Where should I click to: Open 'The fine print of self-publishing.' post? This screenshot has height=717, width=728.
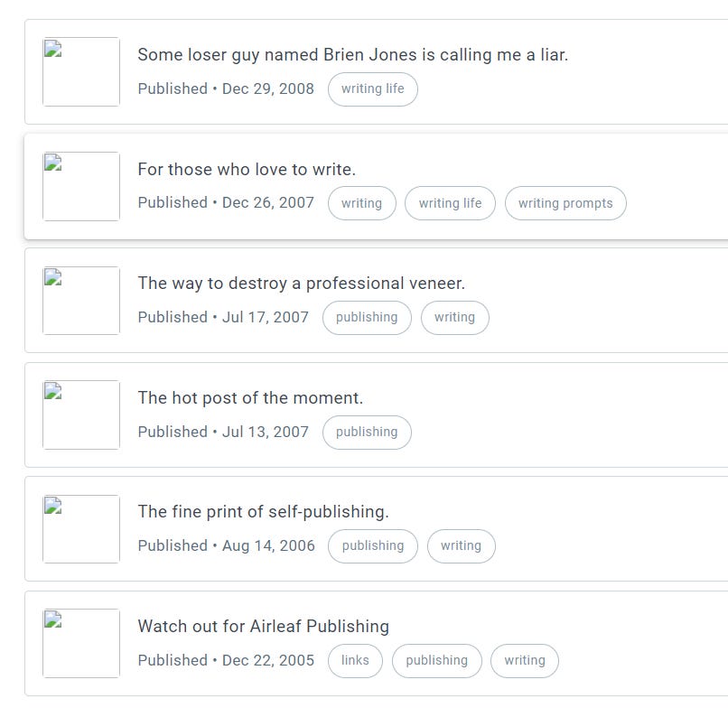(263, 511)
